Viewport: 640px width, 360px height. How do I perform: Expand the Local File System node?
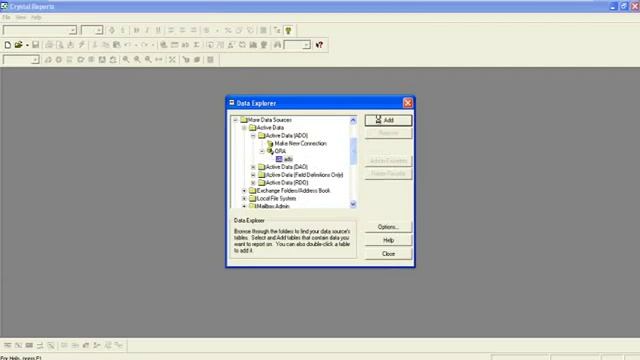[x=244, y=198]
